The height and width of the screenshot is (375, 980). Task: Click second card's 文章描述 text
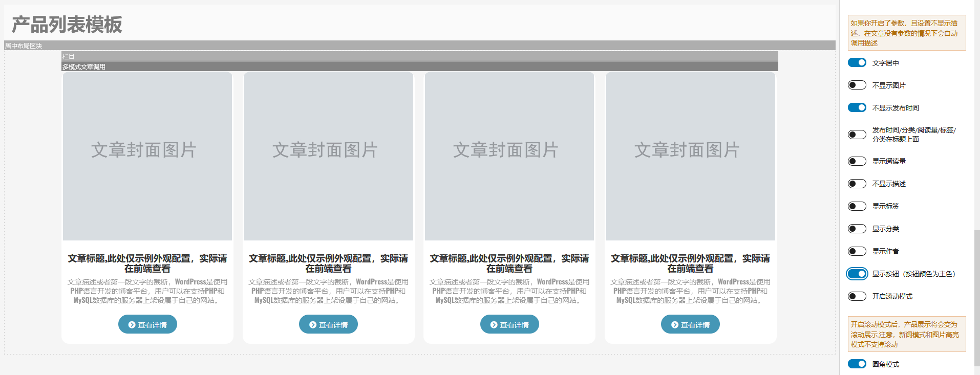point(328,291)
